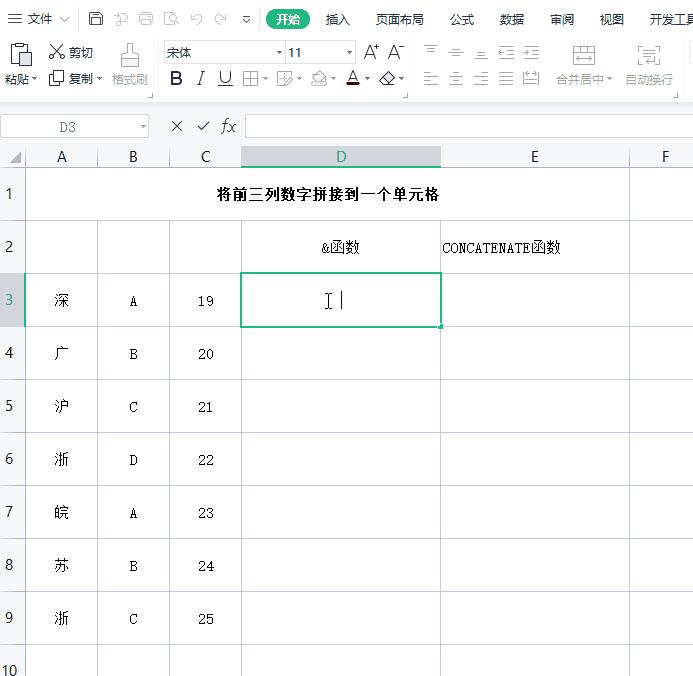Expand the quick access customize arrow
The image size is (693, 676).
(246, 19)
